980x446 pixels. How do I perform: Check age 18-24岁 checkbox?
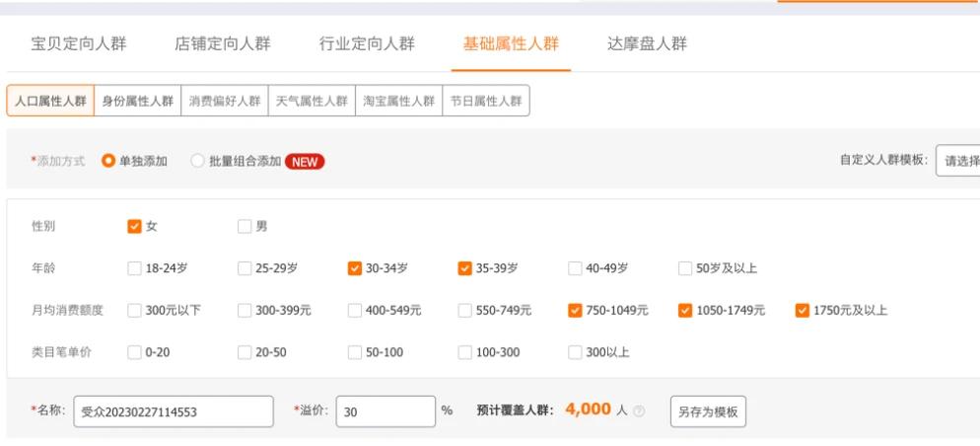[x=134, y=268]
